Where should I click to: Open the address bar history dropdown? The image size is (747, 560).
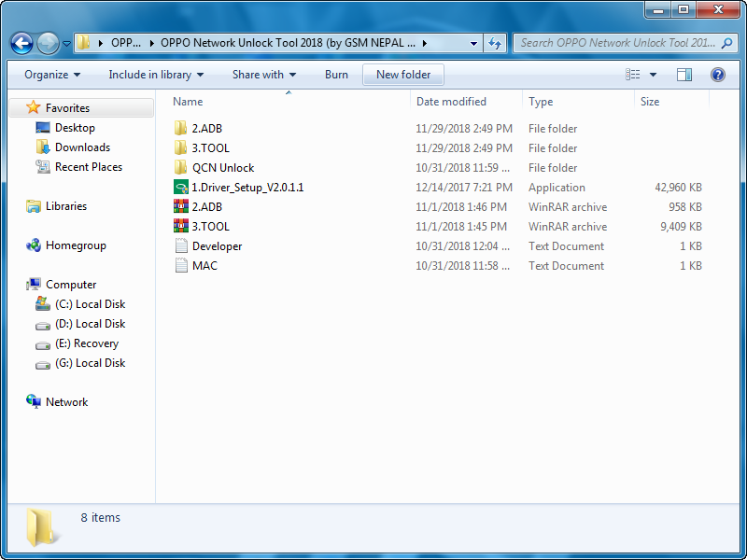tap(473, 43)
